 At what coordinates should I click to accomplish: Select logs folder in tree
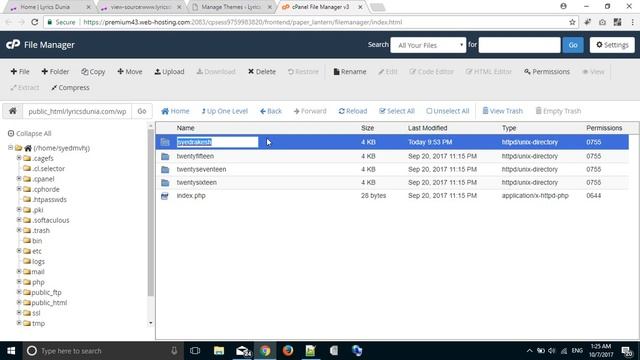pos(38,262)
